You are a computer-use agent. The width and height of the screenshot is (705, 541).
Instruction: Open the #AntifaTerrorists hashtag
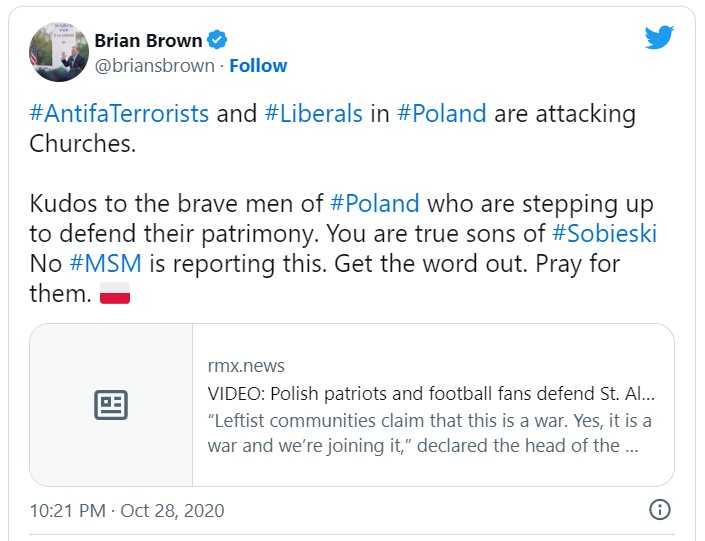(x=119, y=113)
